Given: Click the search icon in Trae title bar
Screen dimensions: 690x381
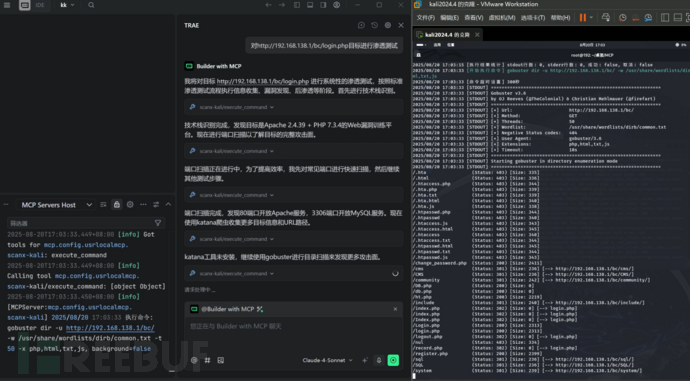Looking at the screenshot, I should [x=91, y=5].
